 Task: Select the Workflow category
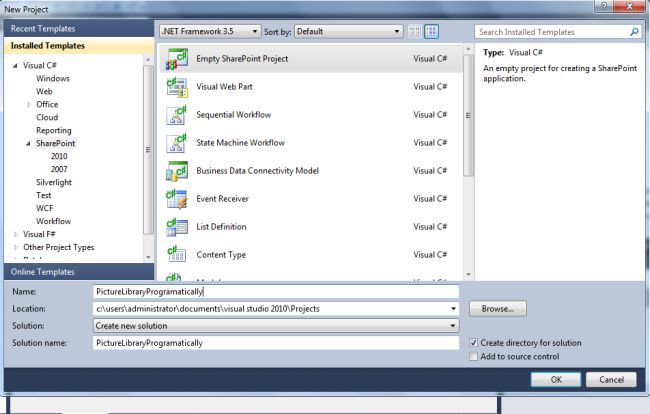(53, 221)
